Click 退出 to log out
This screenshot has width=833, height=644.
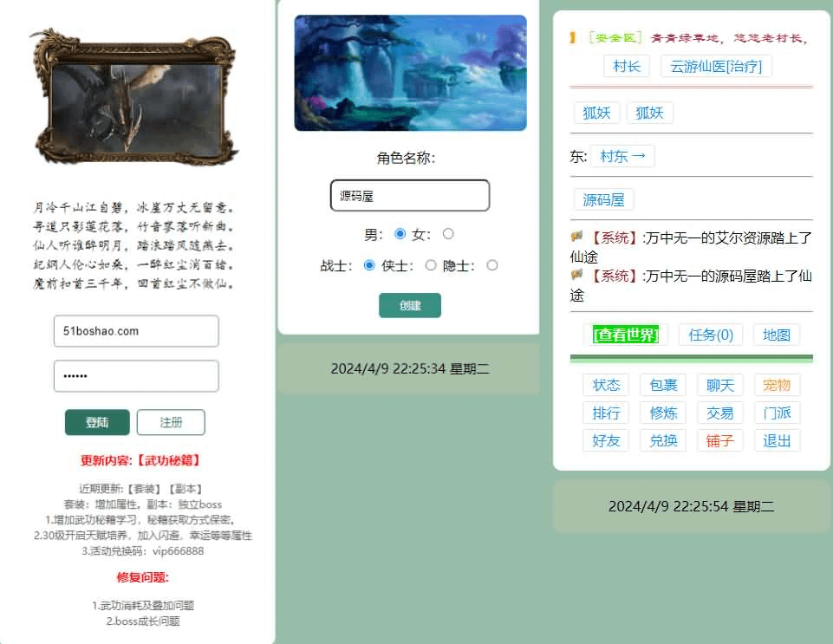777,440
